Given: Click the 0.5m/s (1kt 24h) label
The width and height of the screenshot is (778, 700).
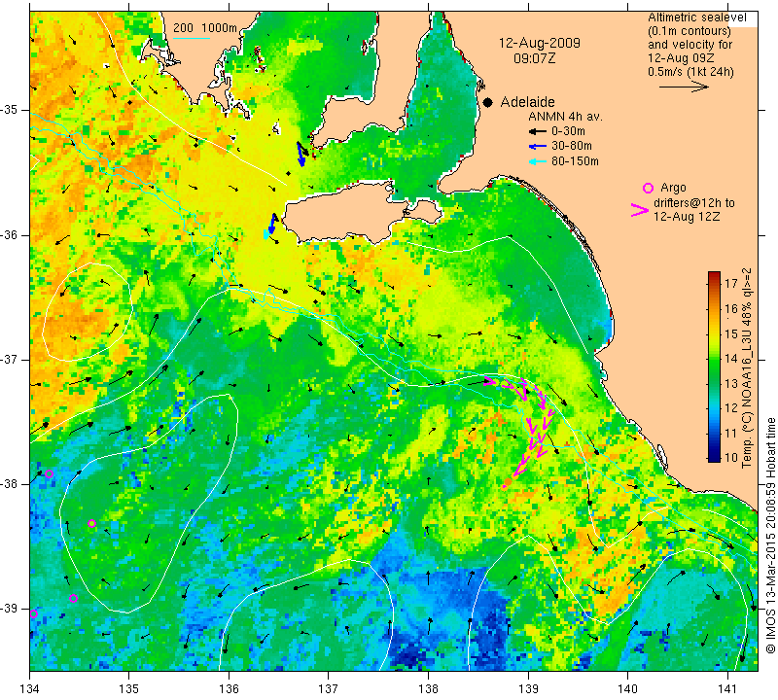Looking at the screenshot, I should tap(690, 71).
